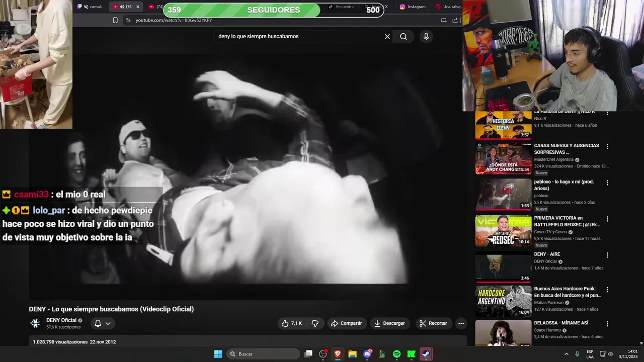Open Coscu TV y Coscu channel link
The image size is (644, 362).
(x=550, y=232)
